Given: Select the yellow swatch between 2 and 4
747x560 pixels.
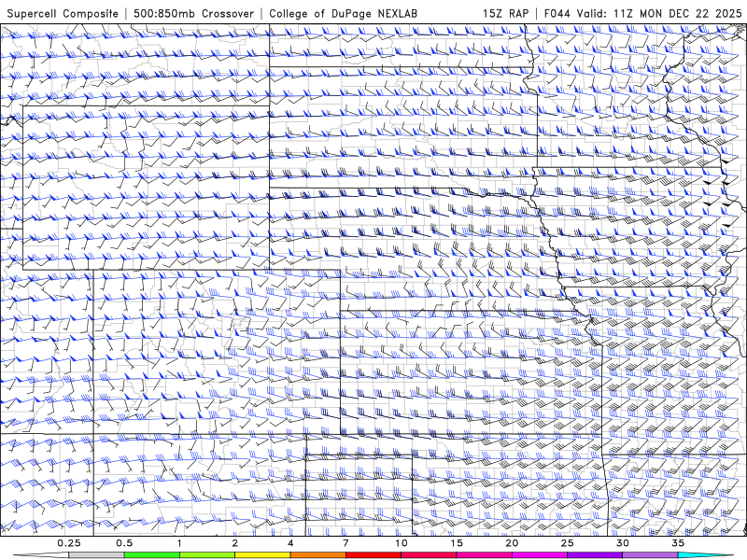Looking at the screenshot, I should [x=262, y=555].
